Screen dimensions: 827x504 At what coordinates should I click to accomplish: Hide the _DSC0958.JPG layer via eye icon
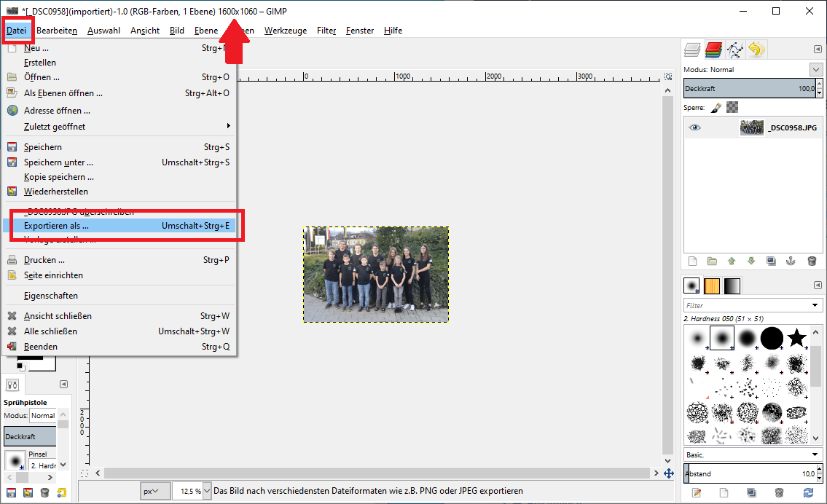tap(695, 127)
